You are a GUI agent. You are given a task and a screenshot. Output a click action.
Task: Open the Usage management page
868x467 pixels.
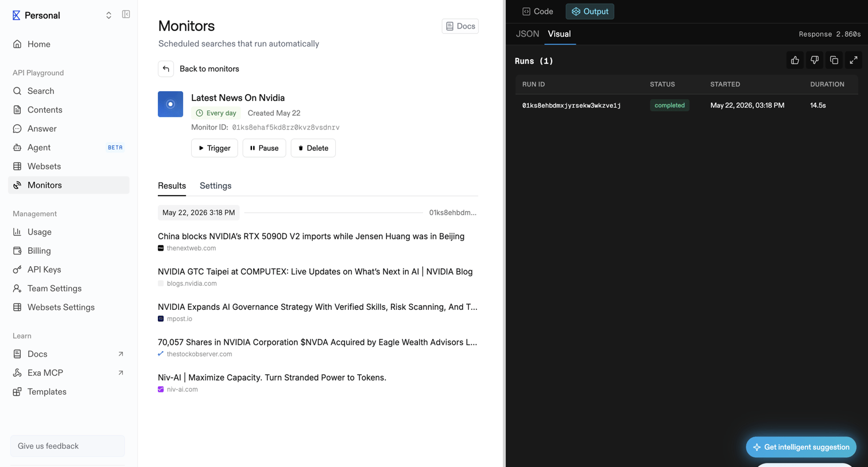69,232
